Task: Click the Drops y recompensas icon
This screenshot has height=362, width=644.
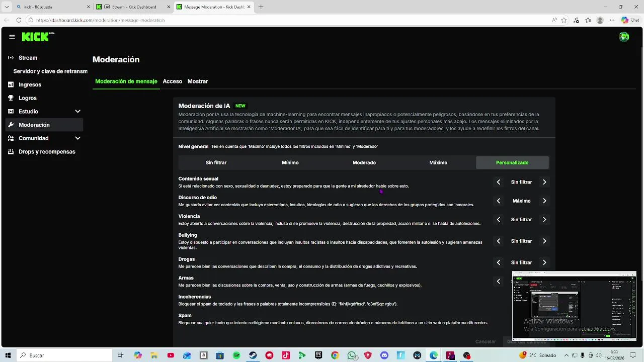Action: pyautogui.click(x=11, y=151)
